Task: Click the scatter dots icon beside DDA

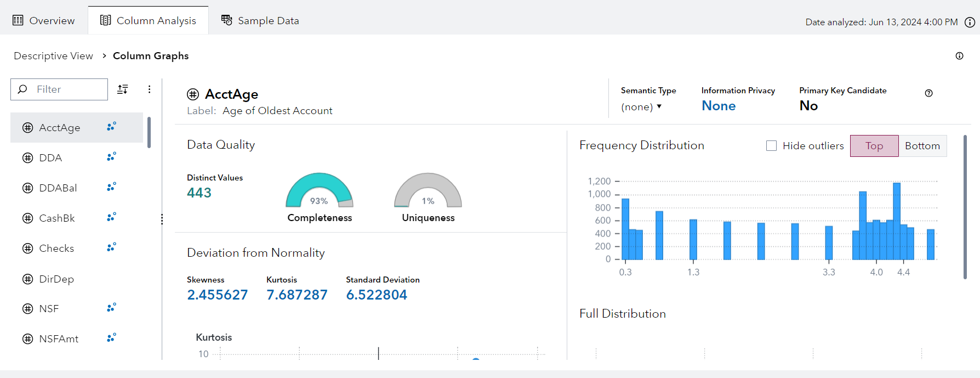Action: 111,157
